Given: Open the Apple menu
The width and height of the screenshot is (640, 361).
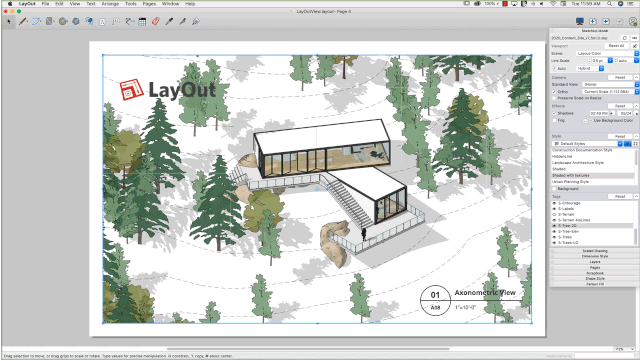Looking at the screenshot, I should (10, 4).
